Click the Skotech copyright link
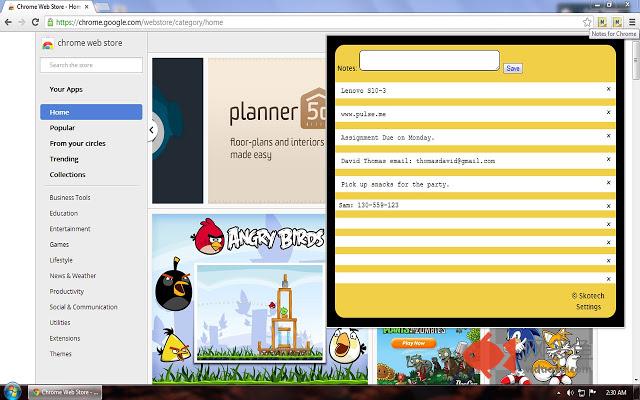 tap(588, 296)
